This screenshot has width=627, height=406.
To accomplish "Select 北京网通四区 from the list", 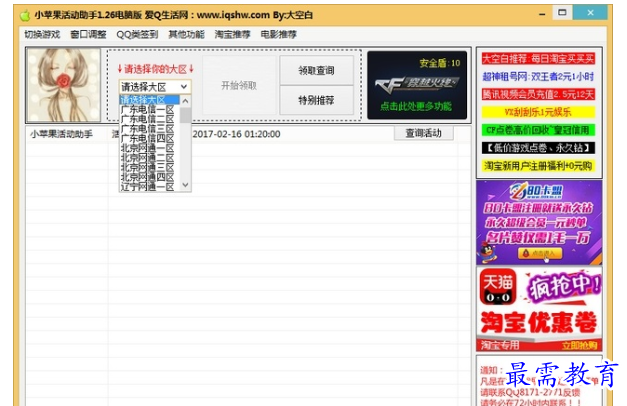I will tap(148, 177).
